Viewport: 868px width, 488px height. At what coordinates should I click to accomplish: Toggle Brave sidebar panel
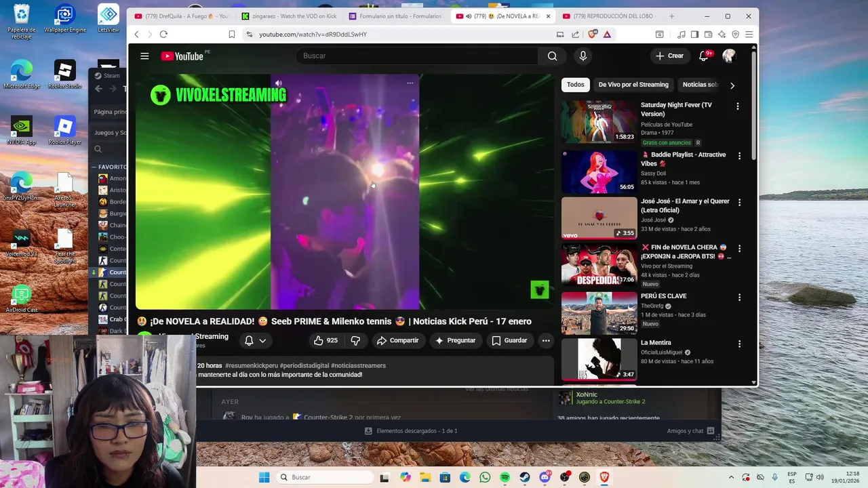point(694,34)
